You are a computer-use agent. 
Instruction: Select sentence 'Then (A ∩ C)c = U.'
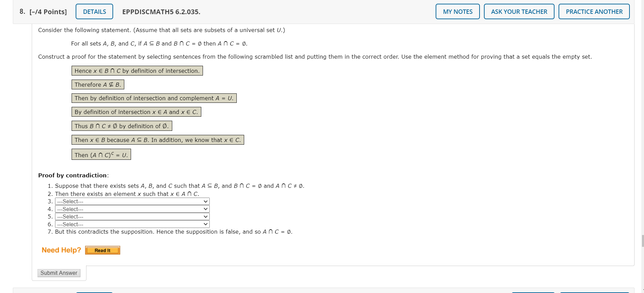pyautogui.click(x=101, y=154)
